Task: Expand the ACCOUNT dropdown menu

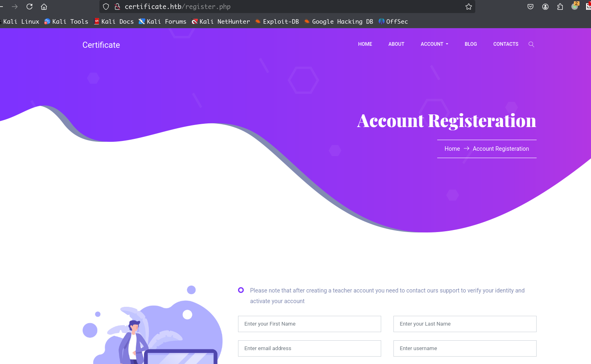Action: pos(434,44)
